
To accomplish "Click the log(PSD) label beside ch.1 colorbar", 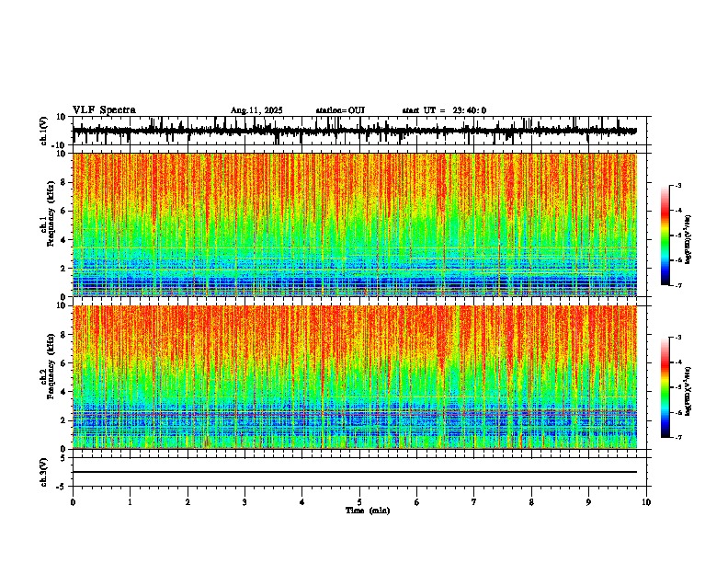I will (688, 240).
